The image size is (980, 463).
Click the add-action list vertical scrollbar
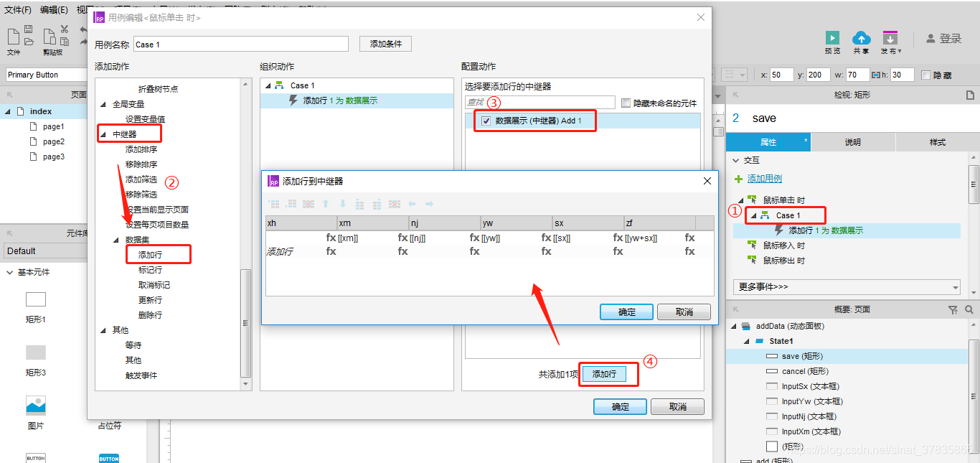[x=246, y=324]
